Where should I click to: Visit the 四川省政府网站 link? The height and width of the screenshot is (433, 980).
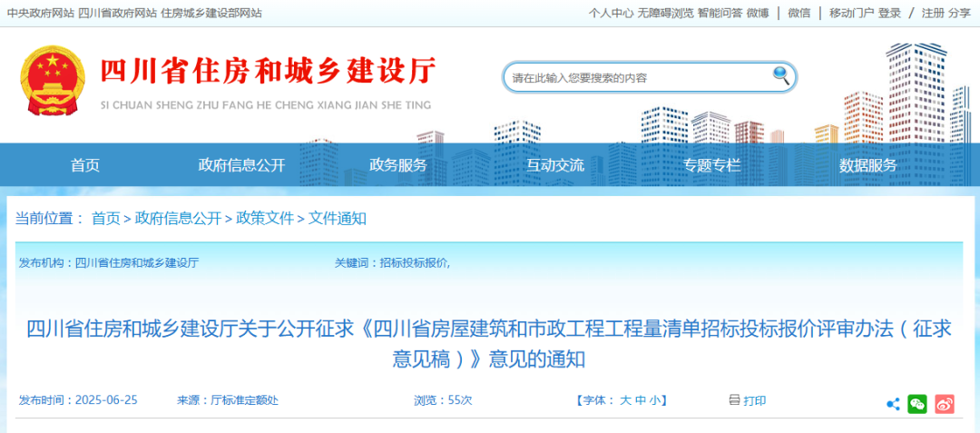(x=118, y=13)
